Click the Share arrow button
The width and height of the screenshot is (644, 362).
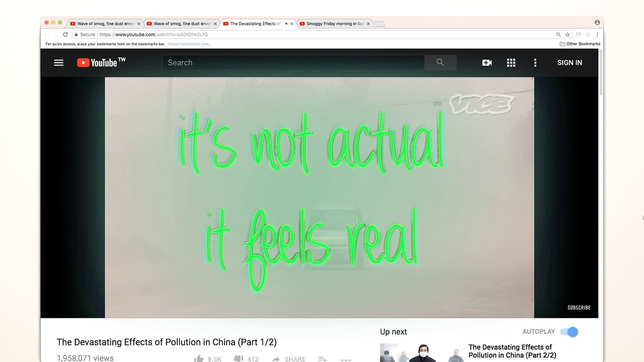276,359
